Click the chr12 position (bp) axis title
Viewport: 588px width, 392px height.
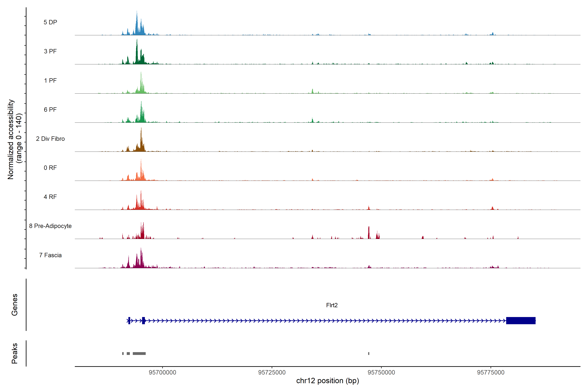pos(327,381)
